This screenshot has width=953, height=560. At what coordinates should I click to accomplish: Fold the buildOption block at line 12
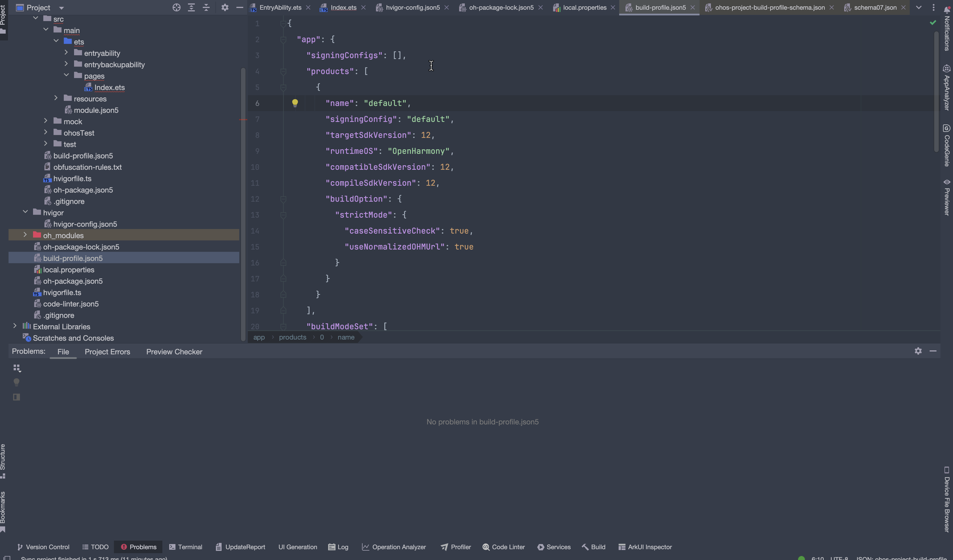pyautogui.click(x=283, y=199)
